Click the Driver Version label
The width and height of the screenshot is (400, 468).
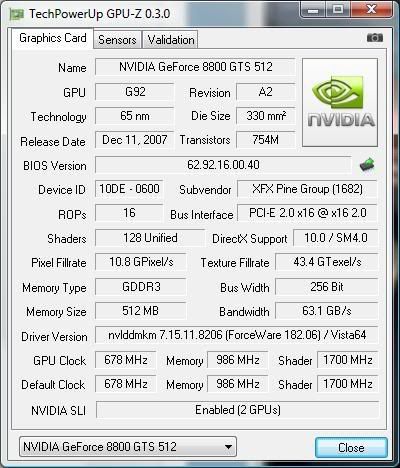point(54,337)
